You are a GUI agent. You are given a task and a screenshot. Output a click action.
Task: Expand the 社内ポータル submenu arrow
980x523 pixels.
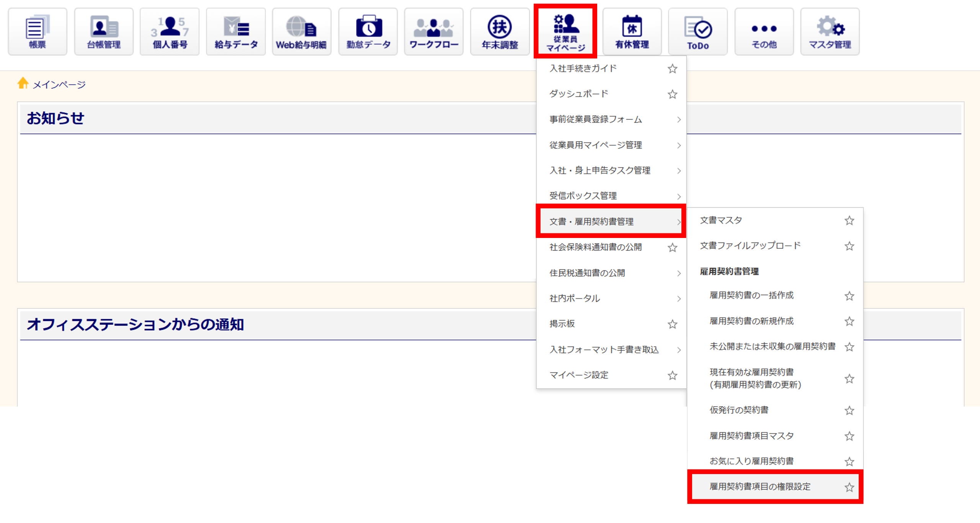click(x=679, y=298)
